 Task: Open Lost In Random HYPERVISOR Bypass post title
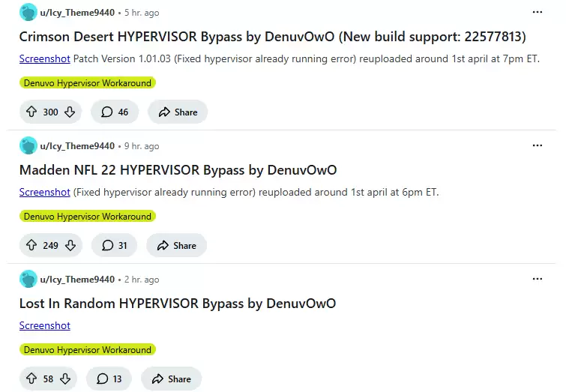pyautogui.click(x=178, y=303)
